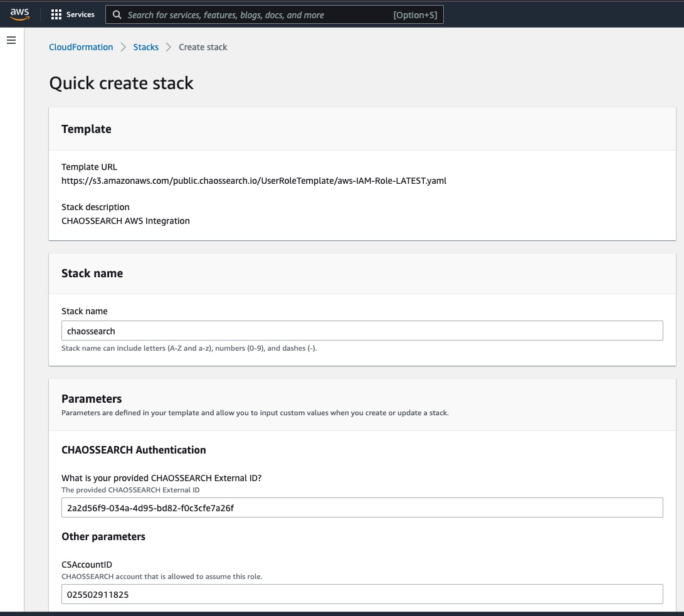Screen dimensions: 684x616
Task: Click the Stack description CHAOSSEARCH AWS Integration text
Action: (x=125, y=221)
